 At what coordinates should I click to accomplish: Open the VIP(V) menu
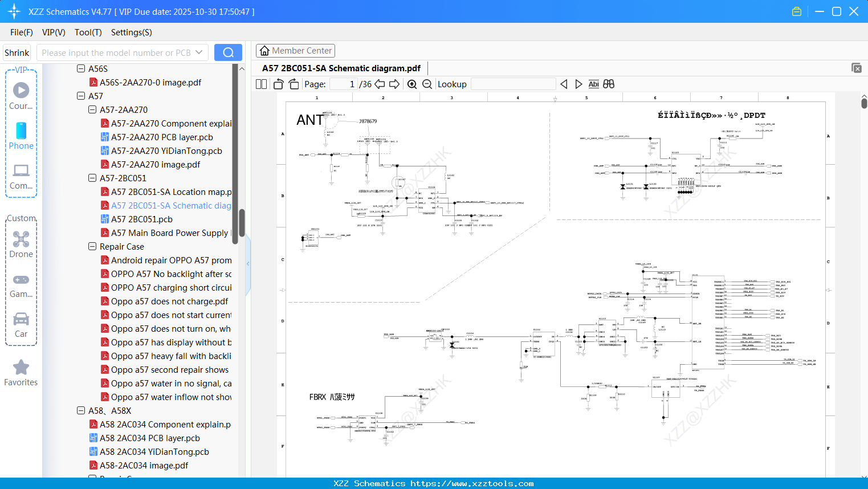pyautogui.click(x=54, y=32)
